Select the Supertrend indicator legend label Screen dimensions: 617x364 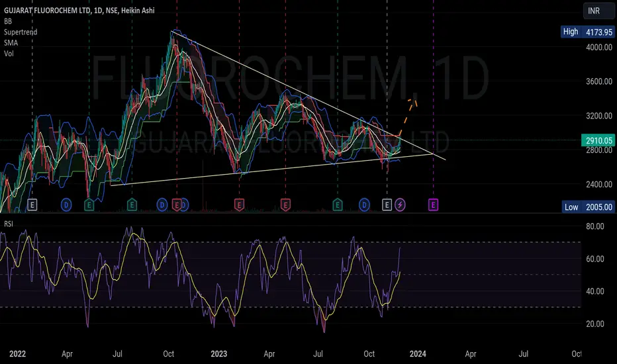tap(21, 32)
